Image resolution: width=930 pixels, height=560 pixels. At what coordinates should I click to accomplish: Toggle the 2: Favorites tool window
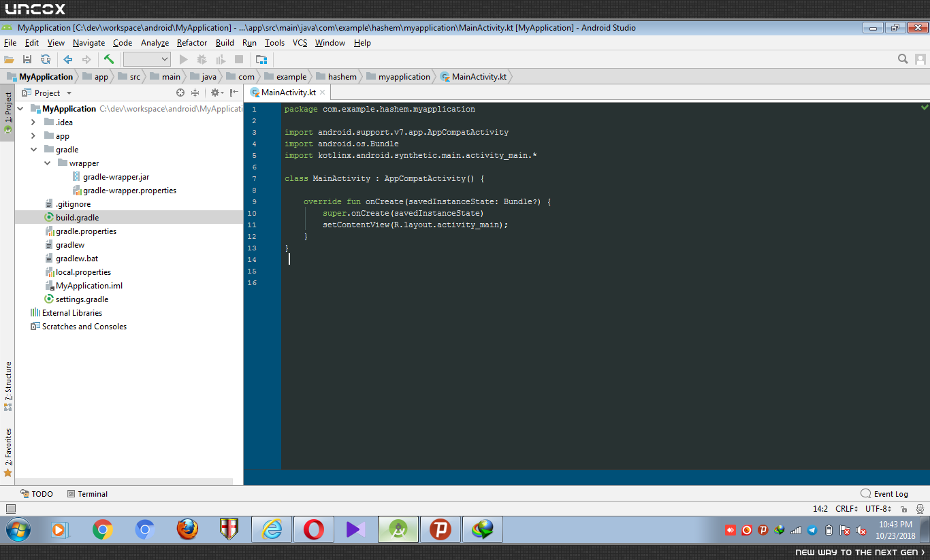click(8, 452)
